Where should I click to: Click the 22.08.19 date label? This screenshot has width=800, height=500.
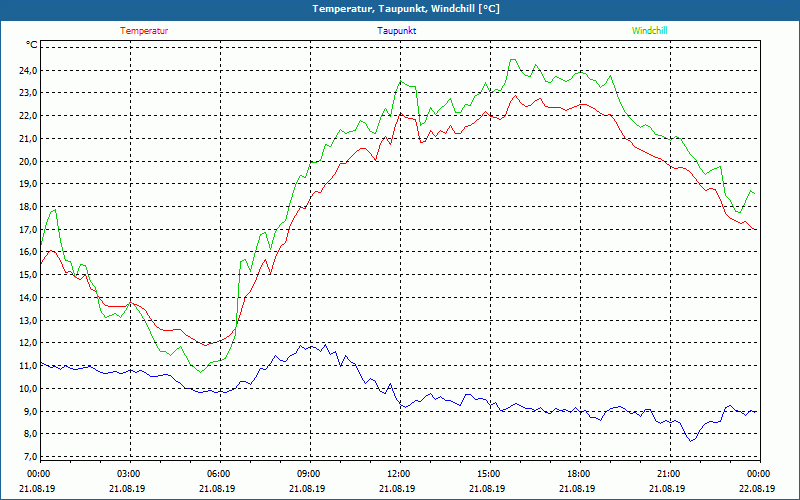point(757,488)
